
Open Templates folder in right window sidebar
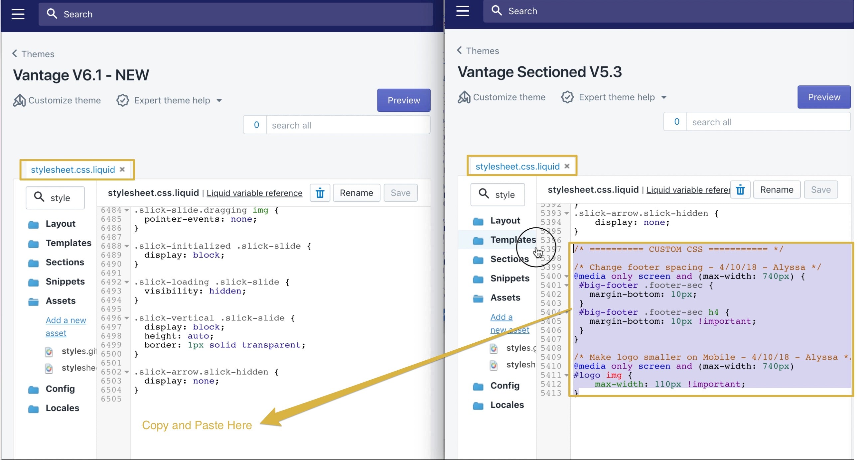[513, 240]
